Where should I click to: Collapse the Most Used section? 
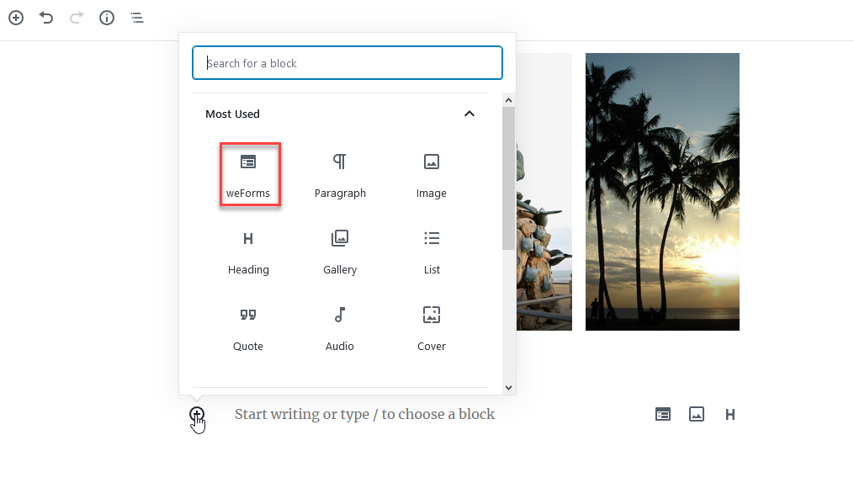click(x=469, y=114)
